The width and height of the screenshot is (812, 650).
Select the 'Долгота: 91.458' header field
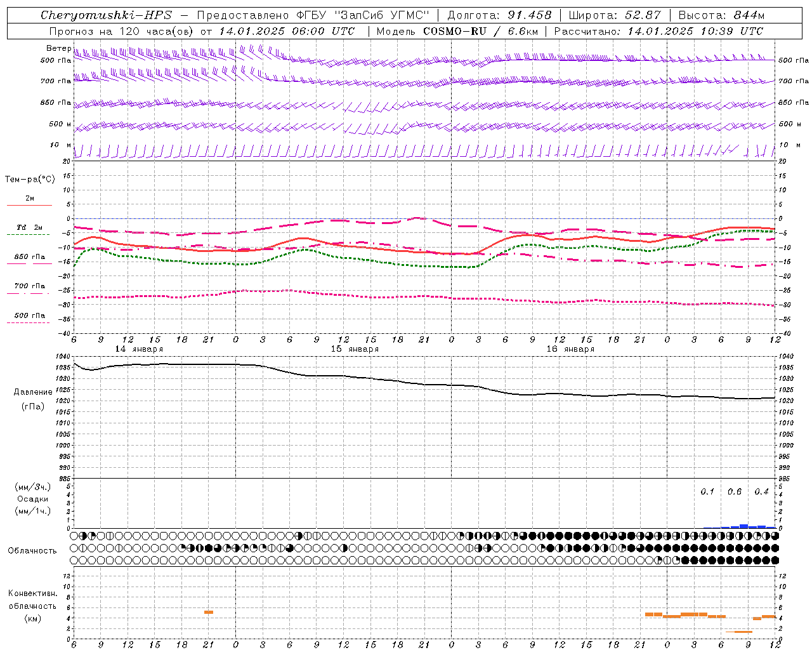(x=499, y=15)
